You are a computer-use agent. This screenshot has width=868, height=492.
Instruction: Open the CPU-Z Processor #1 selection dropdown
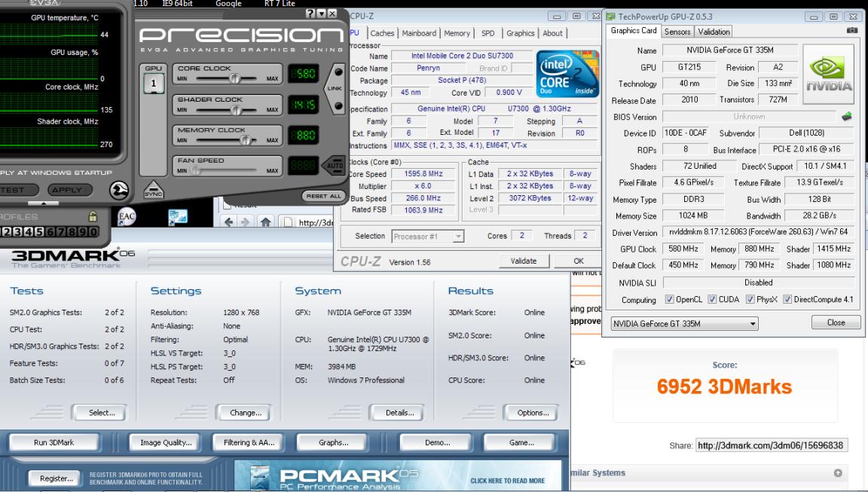(x=427, y=237)
